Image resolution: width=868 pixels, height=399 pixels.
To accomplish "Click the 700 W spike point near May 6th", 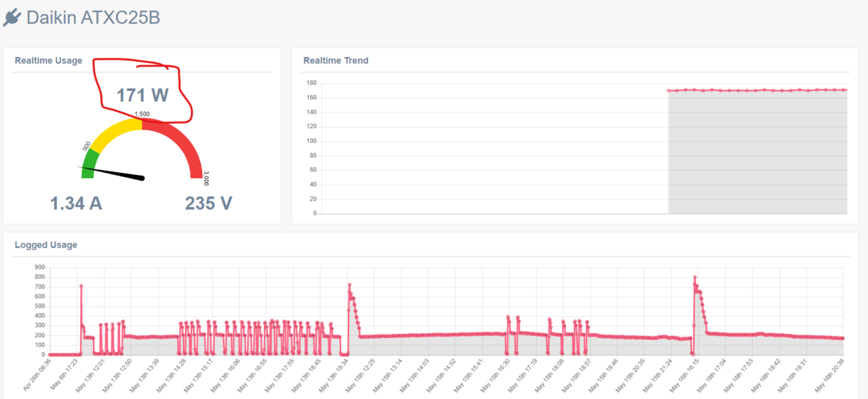I will [x=81, y=286].
